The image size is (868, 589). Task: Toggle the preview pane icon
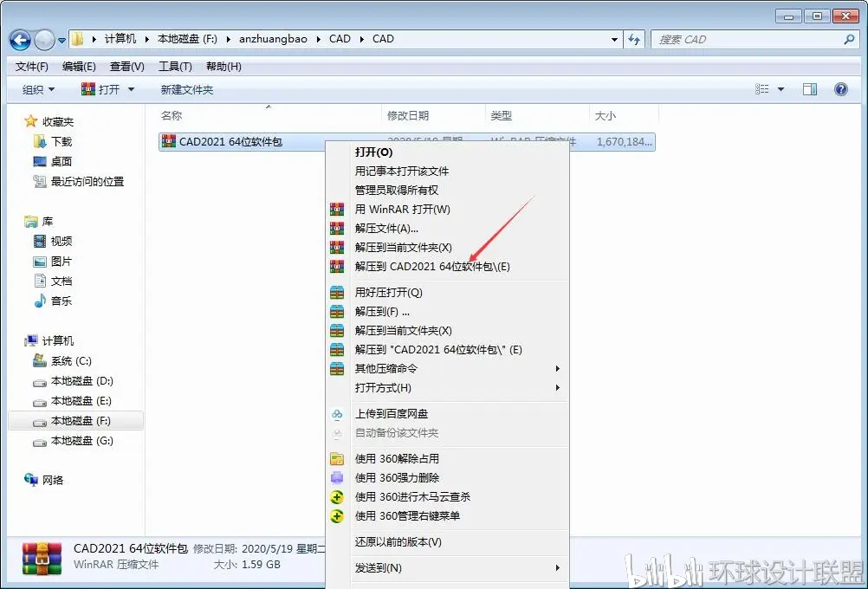click(810, 89)
